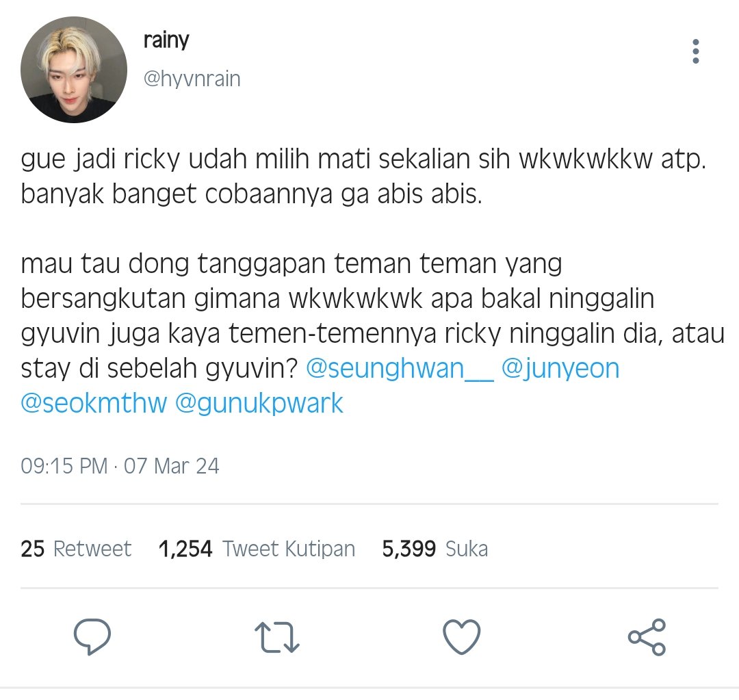The image size is (739, 700).
Task: Tap the line 'banyak banget cobaannya ga abis abis'
Action: coord(252,194)
